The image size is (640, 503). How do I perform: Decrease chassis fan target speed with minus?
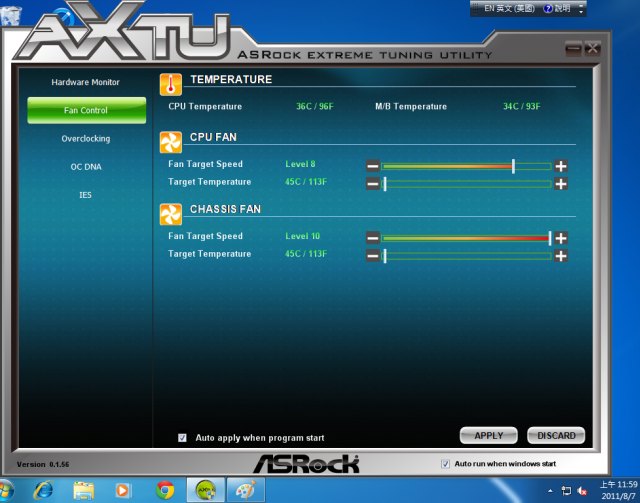372,238
